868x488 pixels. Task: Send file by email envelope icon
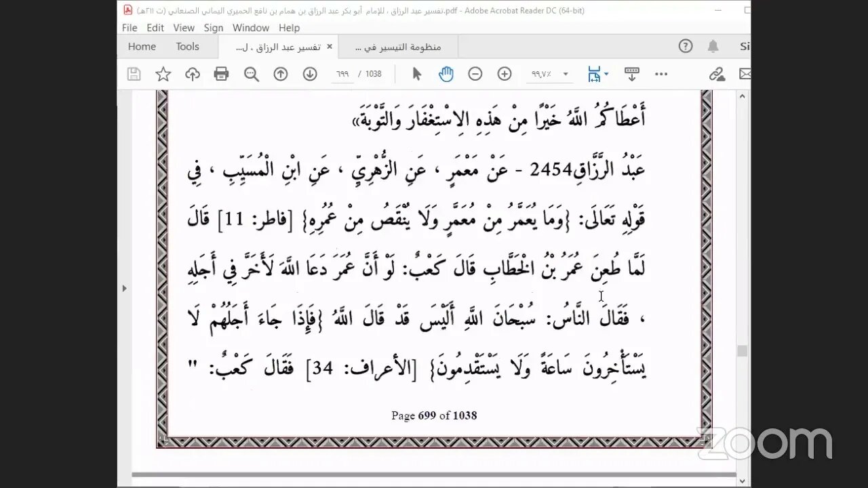tap(745, 75)
